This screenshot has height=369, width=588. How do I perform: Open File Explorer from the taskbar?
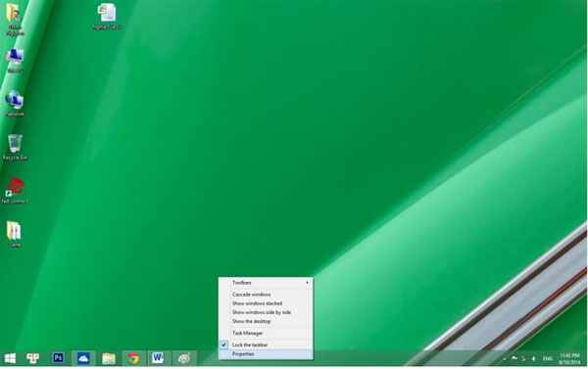pos(109,358)
